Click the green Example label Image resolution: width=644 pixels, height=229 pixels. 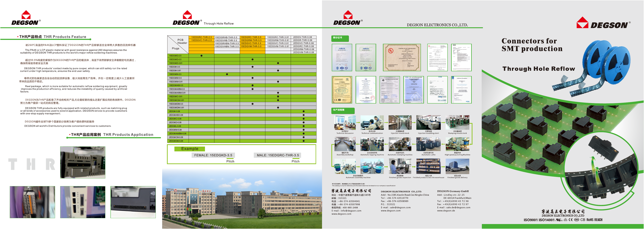[190, 149]
